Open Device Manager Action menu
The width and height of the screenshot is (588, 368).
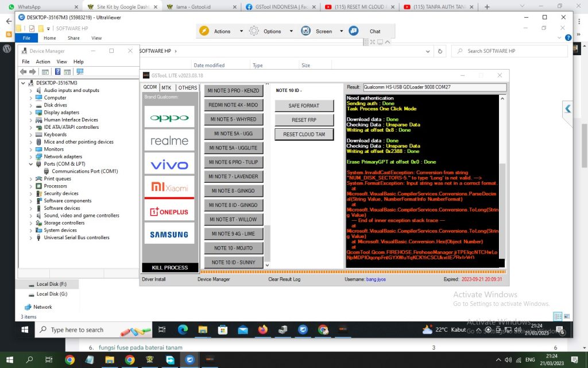click(42, 62)
